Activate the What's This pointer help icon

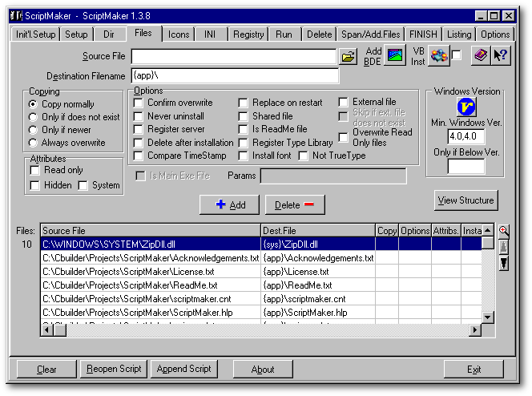500,55
